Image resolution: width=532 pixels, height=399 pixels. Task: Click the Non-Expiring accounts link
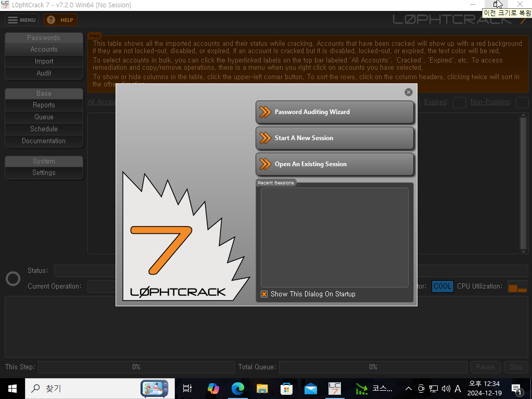pos(490,102)
